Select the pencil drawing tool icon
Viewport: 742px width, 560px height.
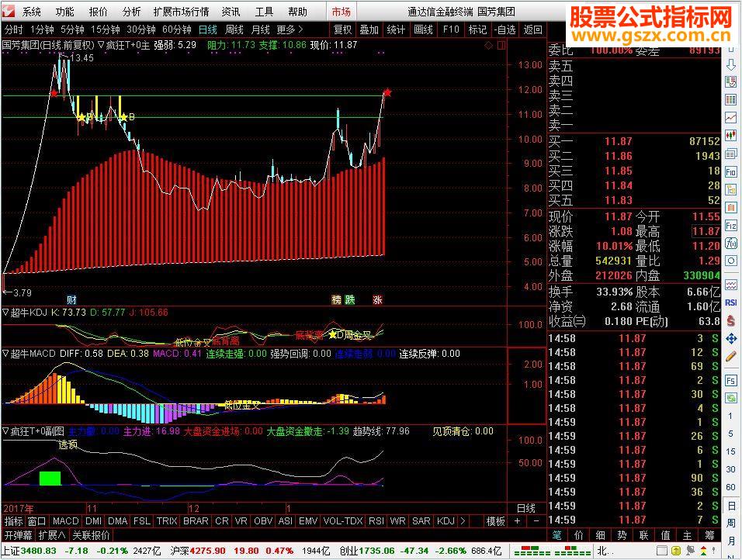coord(731,357)
